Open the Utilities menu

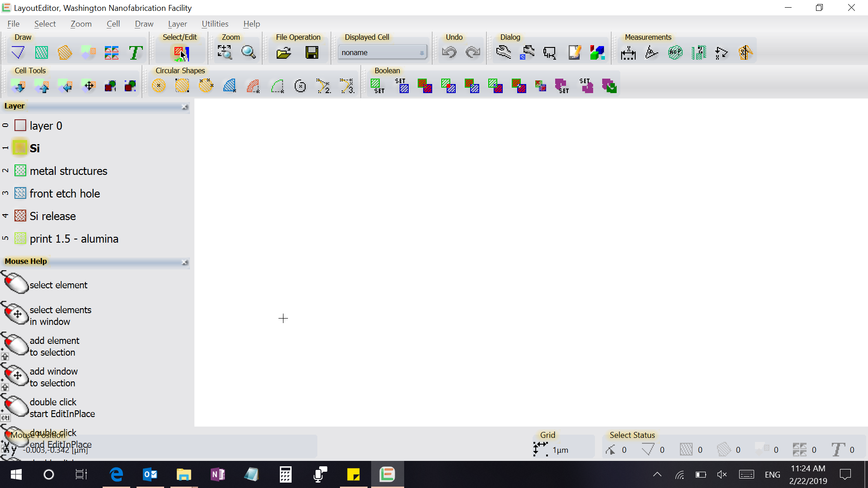tap(215, 24)
